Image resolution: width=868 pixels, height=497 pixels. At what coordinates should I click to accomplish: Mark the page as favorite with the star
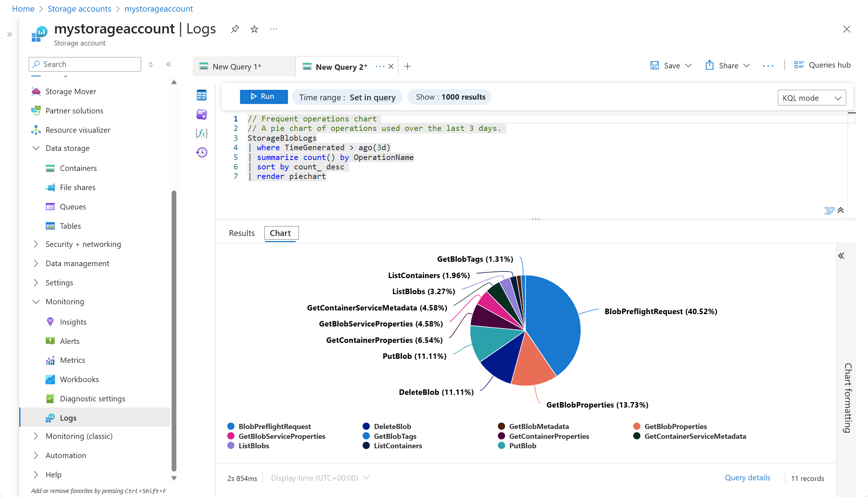[x=254, y=29]
